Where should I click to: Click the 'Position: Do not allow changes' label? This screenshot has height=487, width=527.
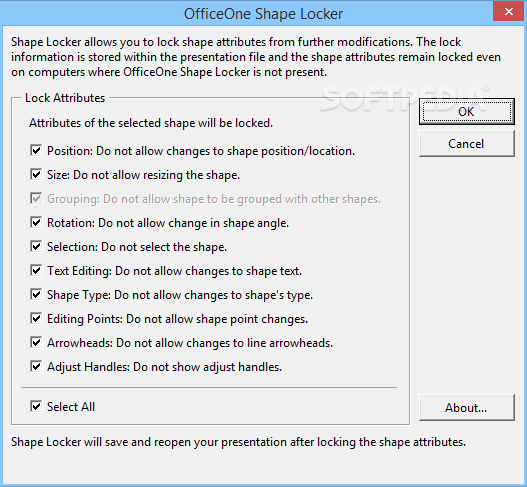coord(201,151)
